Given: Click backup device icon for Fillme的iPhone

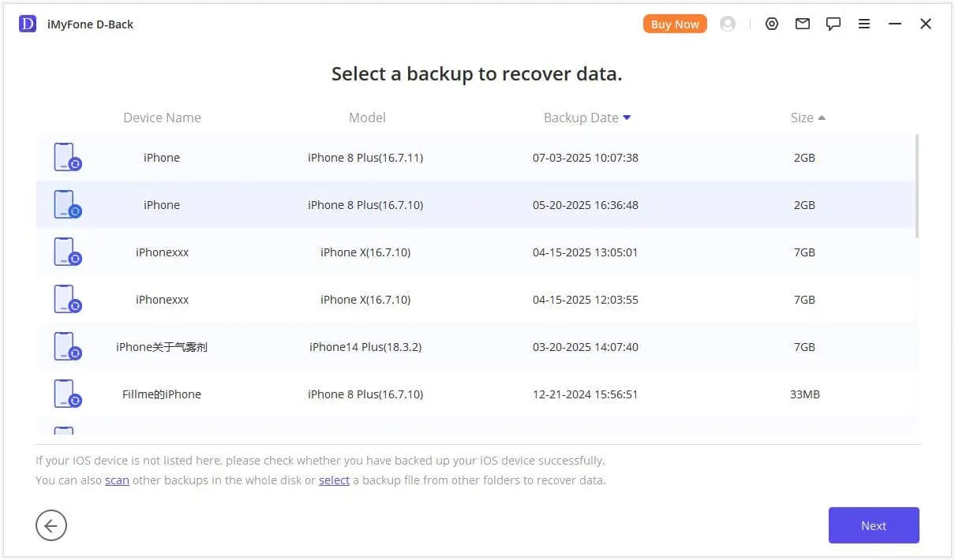Looking at the screenshot, I should (67, 394).
